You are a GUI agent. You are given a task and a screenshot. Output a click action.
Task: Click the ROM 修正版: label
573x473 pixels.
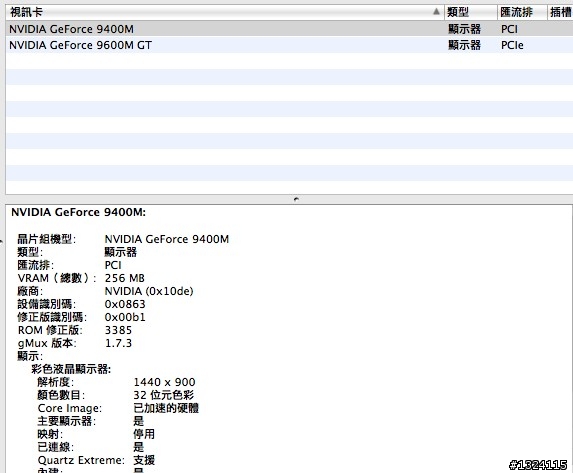click(50, 330)
